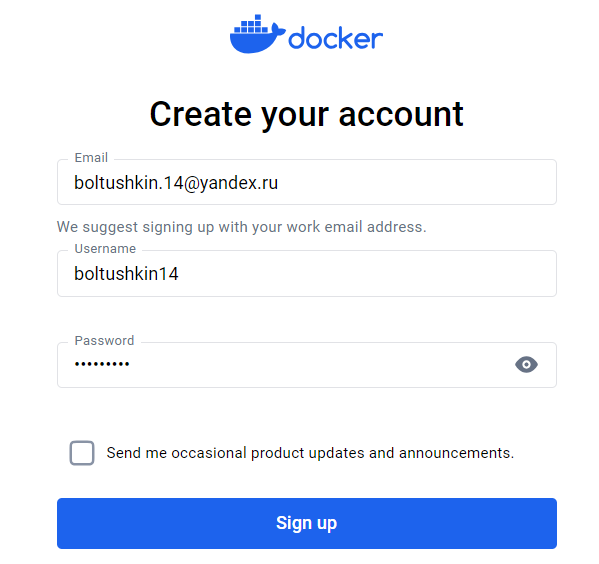Click the masked password dots
Viewport: 599px width, 564px height.
click(x=102, y=364)
